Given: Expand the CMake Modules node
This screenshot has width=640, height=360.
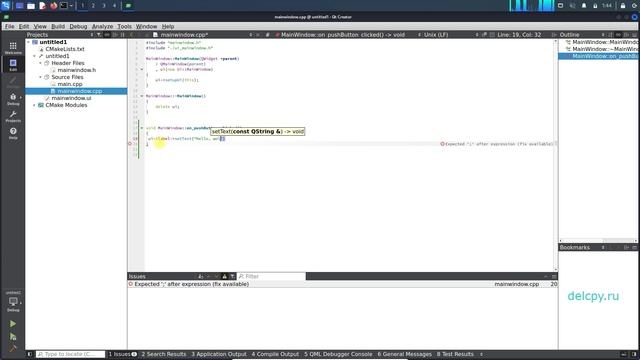Looking at the screenshot, I should pyautogui.click(x=34, y=105).
